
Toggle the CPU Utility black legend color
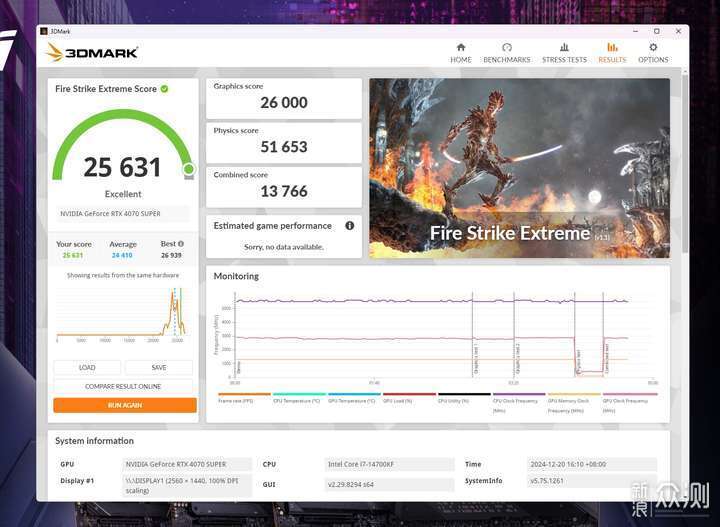(464, 394)
